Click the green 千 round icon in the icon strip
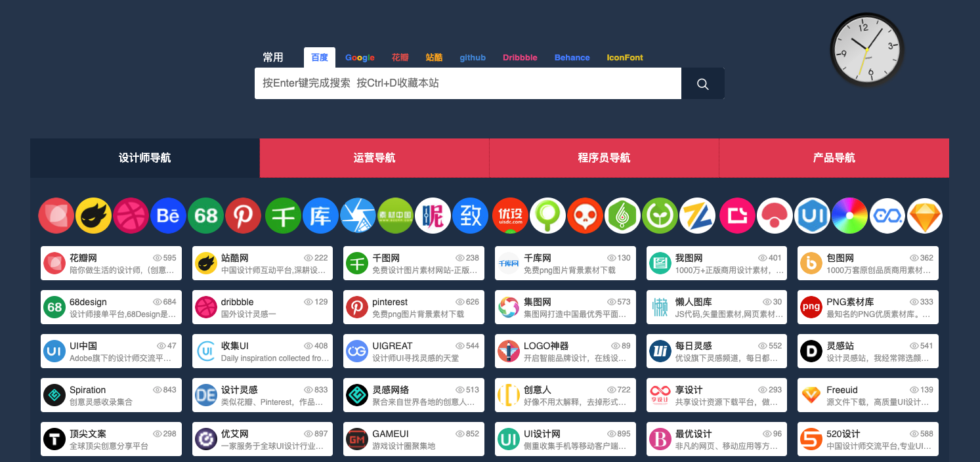The image size is (980, 462). (283, 216)
